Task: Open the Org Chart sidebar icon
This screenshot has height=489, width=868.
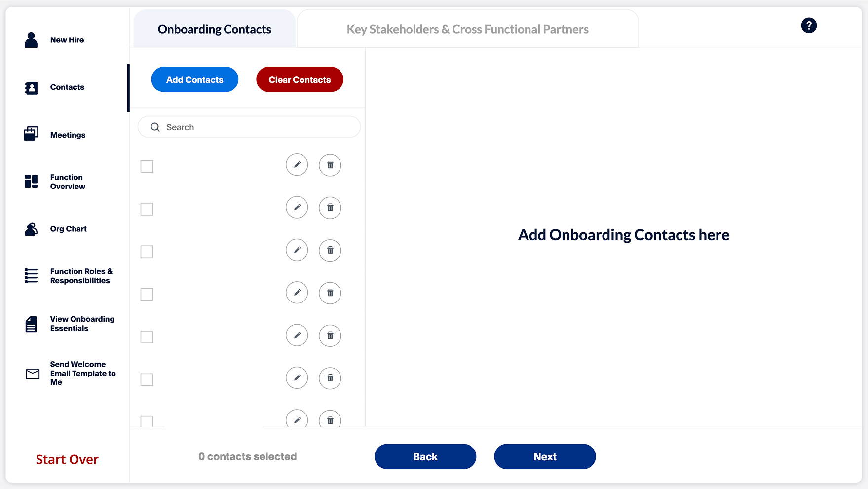Action: click(31, 229)
